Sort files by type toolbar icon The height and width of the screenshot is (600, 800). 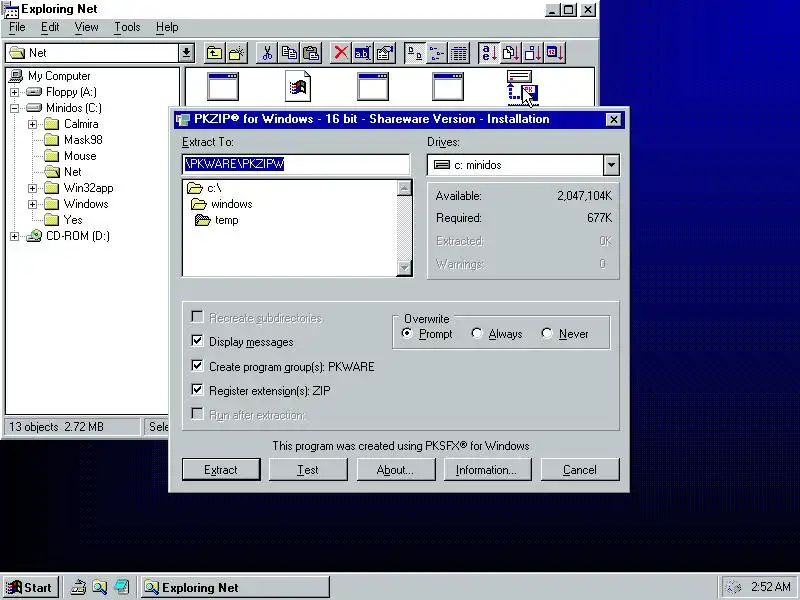511,53
